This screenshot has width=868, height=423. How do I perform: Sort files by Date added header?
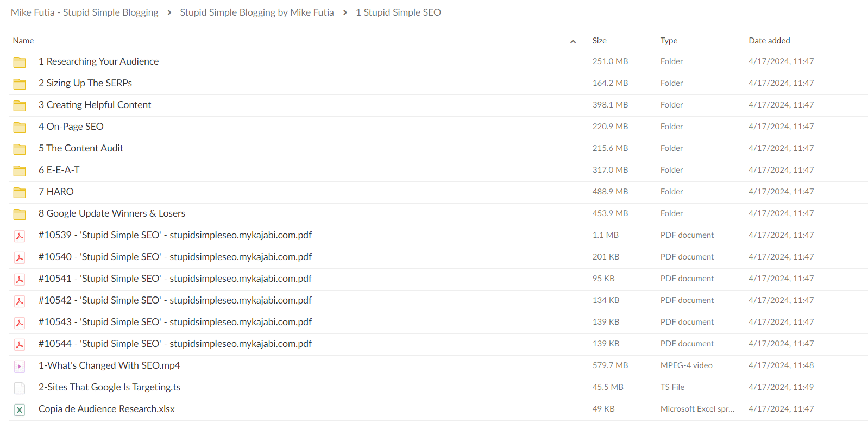coord(769,41)
